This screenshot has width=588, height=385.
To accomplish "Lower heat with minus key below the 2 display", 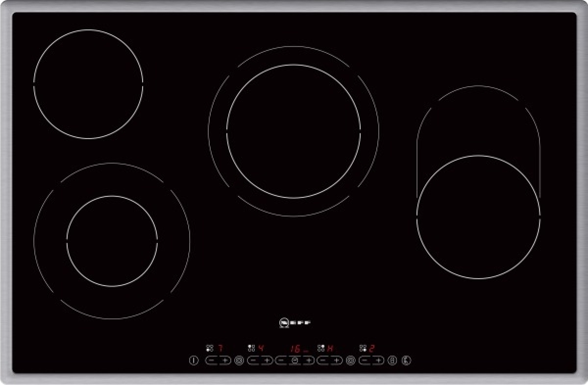I will click(365, 361).
